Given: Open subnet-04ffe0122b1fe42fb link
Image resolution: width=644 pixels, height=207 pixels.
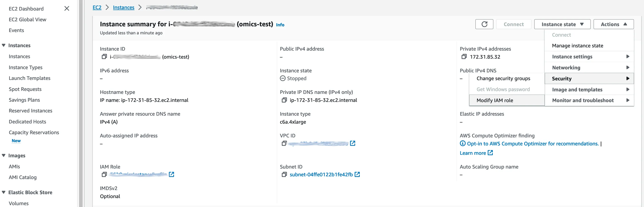Looking at the screenshot, I should click(x=321, y=174).
